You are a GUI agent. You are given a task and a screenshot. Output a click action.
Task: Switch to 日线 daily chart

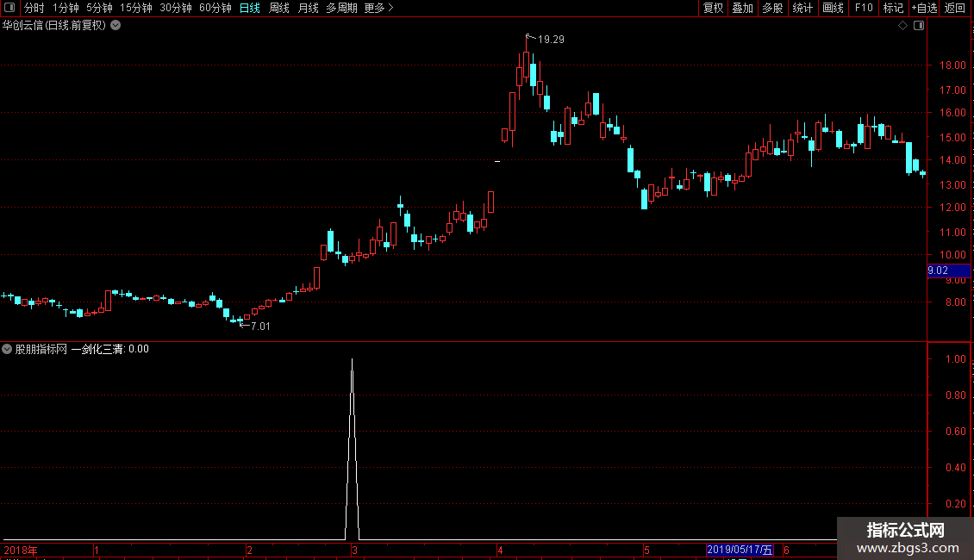(250, 8)
